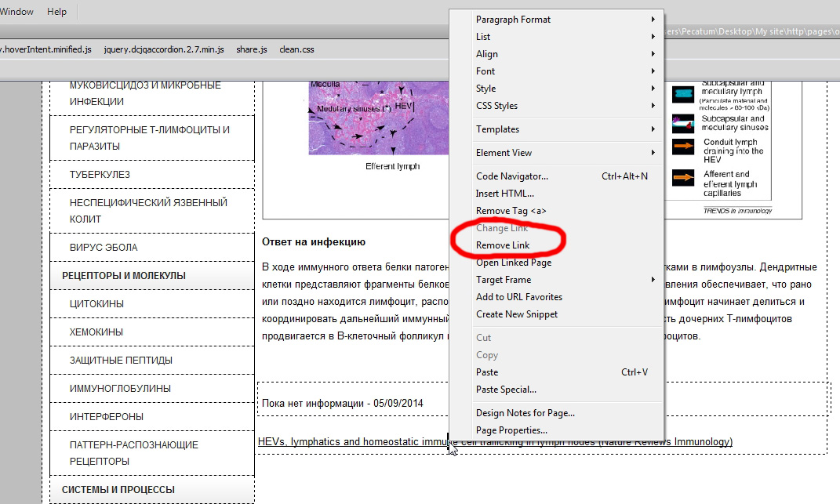The width and height of the screenshot is (840, 504).
Task: Select Page Properties... entry
Action: pyautogui.click(x=511, y=430)
